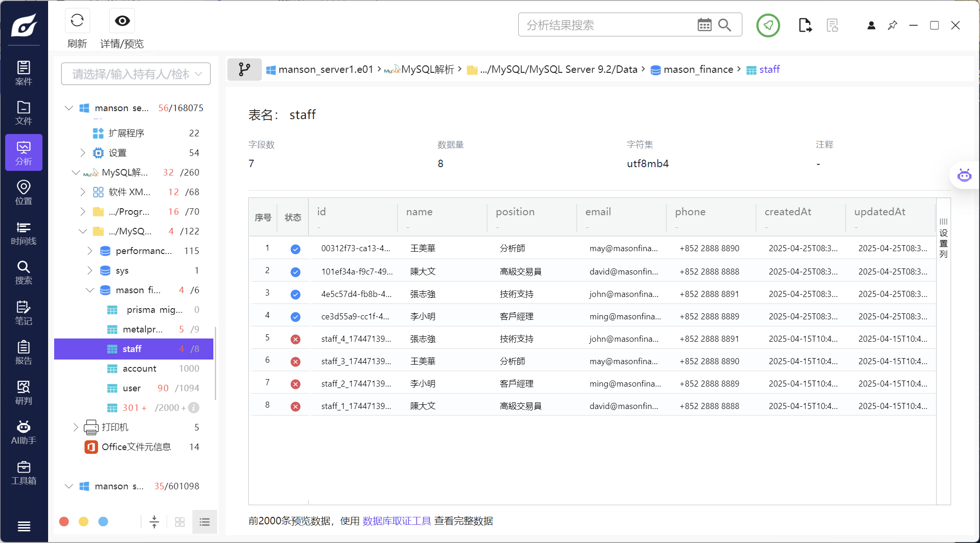Open the Location (位置) sidebar panel
Screen dimensions: 980x543
click(23, 193)
